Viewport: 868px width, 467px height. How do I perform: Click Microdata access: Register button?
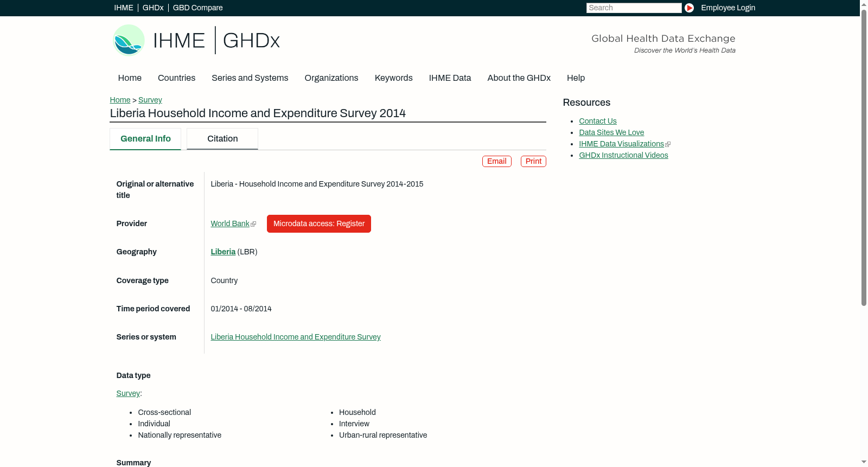point(319,223)
